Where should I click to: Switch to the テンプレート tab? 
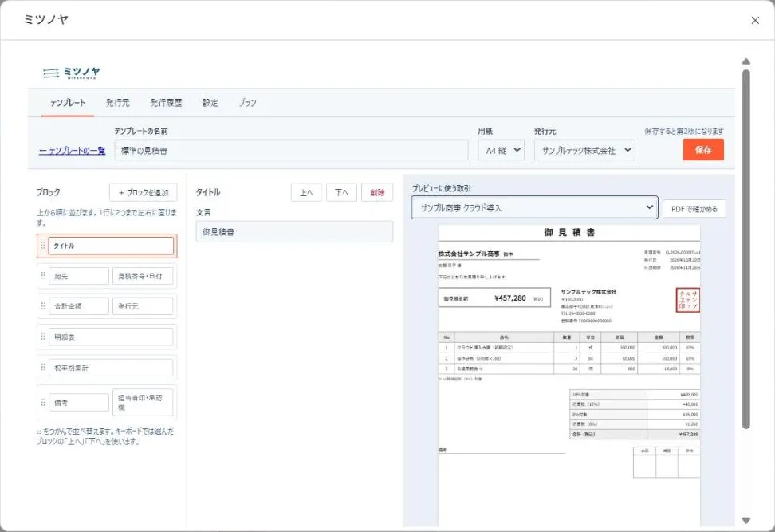pyautogui.click(x=68, y=103)
